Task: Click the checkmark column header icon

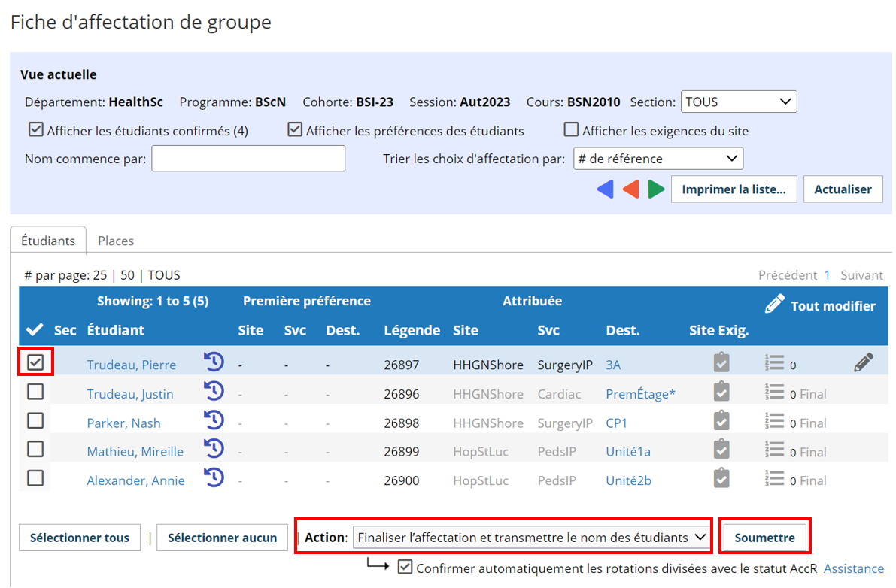Action: [x=35, y=329]
